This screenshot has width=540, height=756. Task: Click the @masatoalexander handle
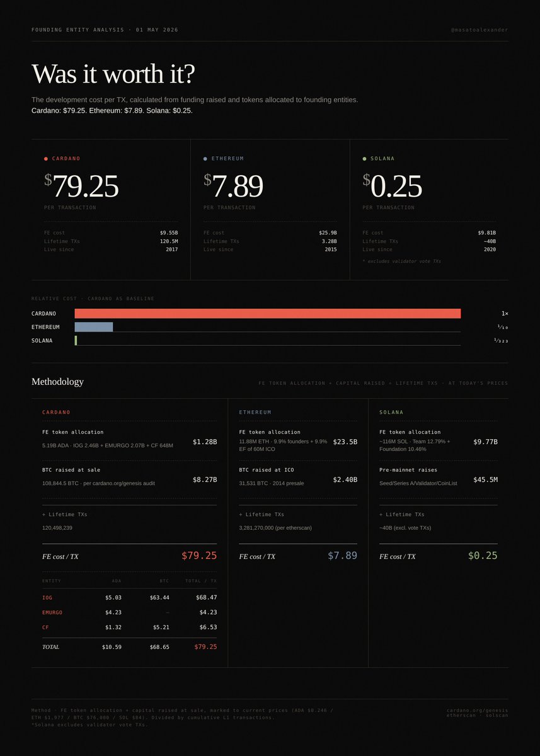pos(480,30)
